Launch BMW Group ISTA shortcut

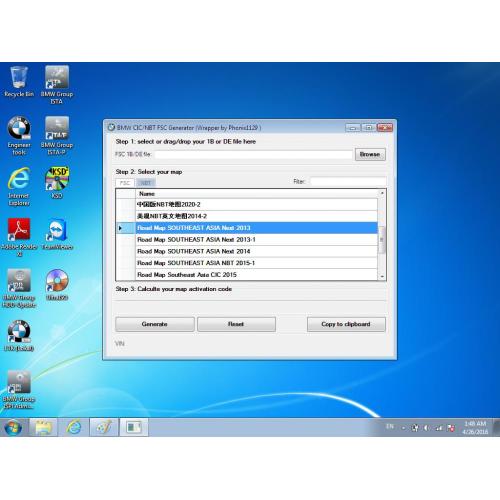[57, 85]
